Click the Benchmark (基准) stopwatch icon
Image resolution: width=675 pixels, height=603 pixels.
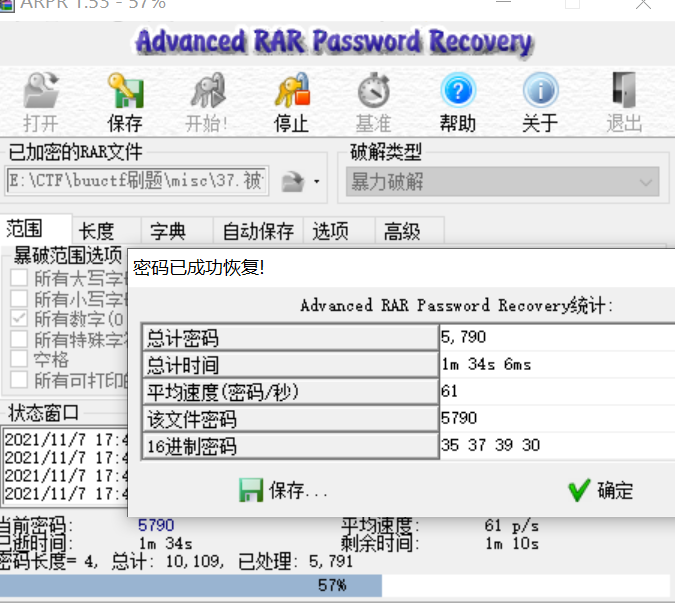point(374,90)
